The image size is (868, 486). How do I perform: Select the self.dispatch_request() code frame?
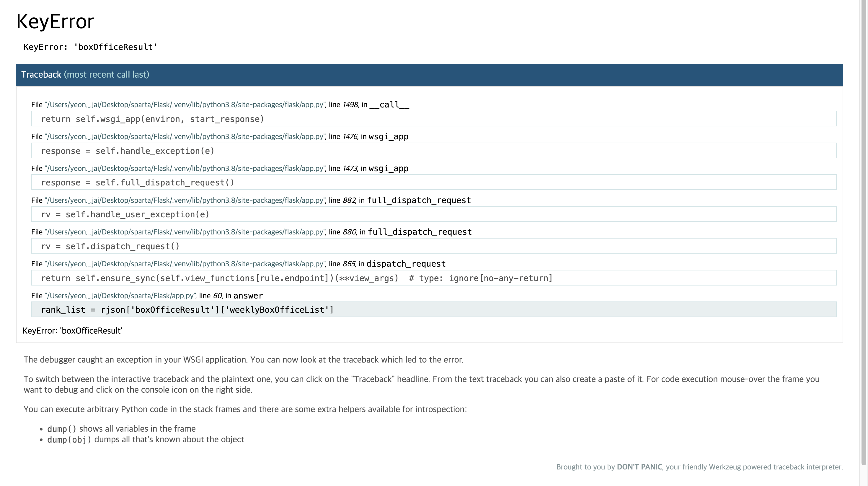[110, 246]
